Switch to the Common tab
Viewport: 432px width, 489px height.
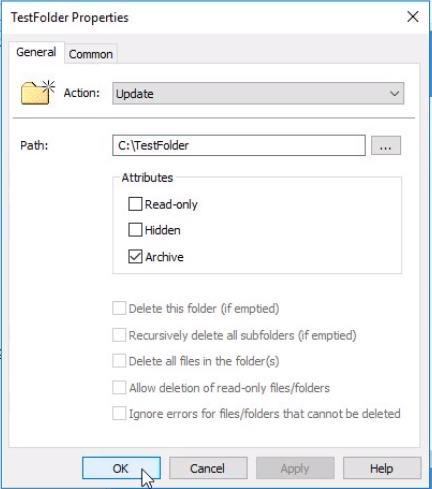91,54
